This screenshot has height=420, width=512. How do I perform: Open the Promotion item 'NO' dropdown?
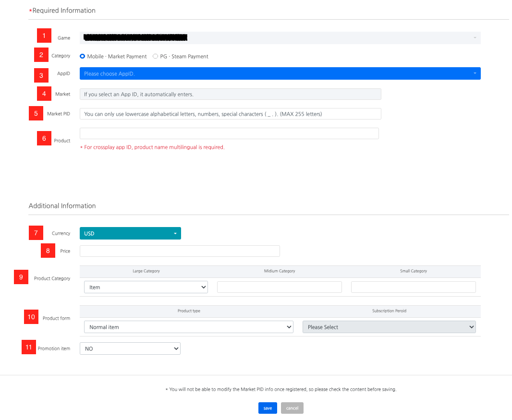pyautogui.click(x=130, y=348)
